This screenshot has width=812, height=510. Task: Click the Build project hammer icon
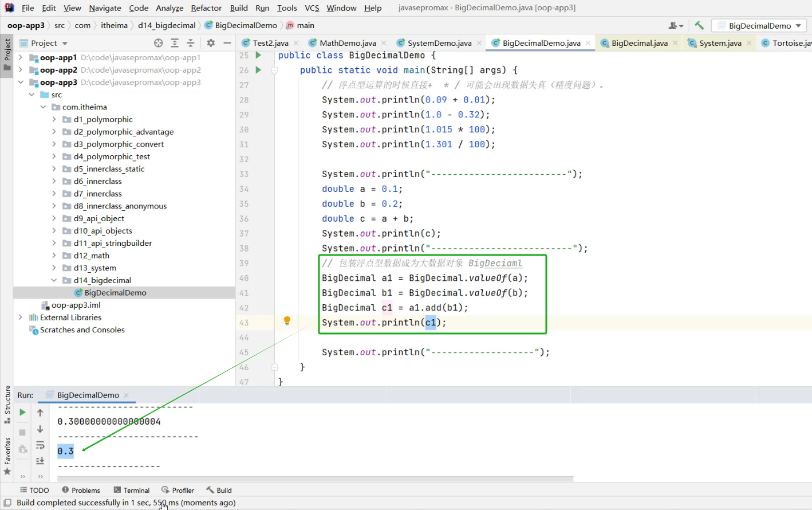click(x=699, y=25)
